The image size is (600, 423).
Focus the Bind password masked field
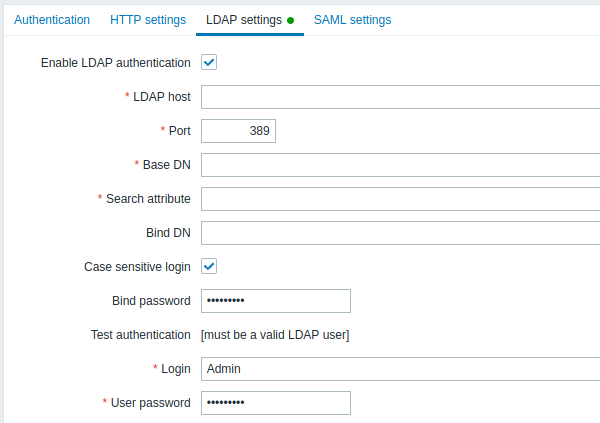click(x=275, y=301)
